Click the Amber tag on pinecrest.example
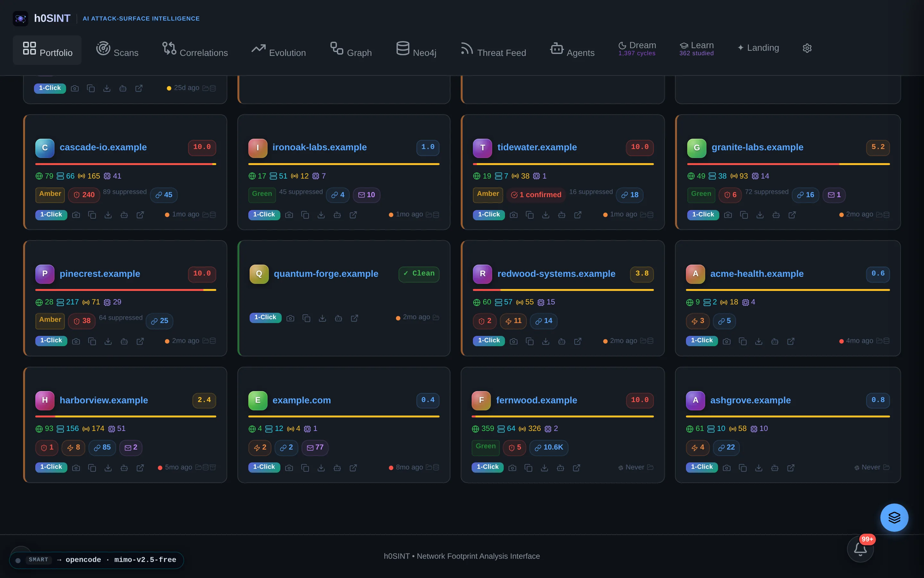This screenshot has width=924, height=578. tap(50, 320)
